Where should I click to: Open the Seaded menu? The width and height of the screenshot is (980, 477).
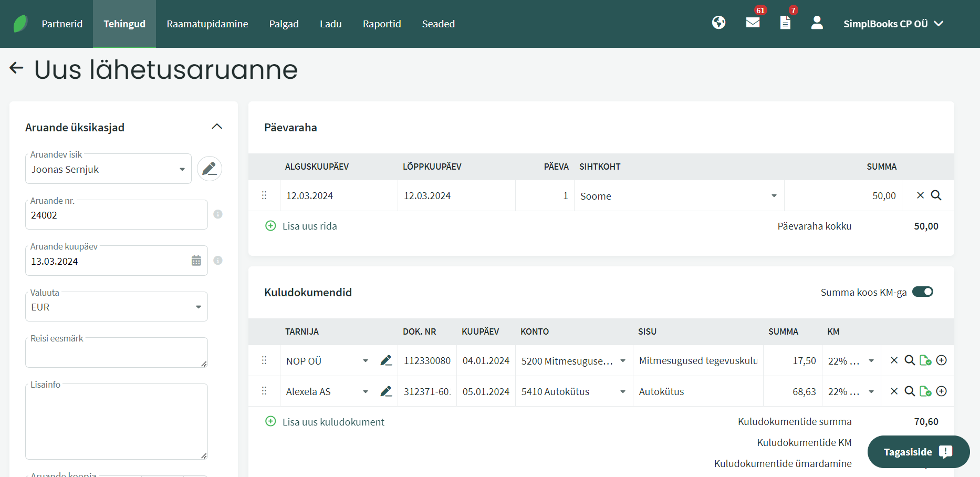click(x=439, y=24)
